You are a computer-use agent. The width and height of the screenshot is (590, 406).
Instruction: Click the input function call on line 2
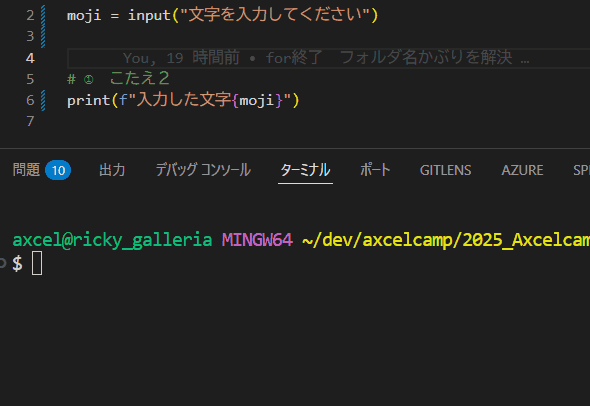[149, 15]
